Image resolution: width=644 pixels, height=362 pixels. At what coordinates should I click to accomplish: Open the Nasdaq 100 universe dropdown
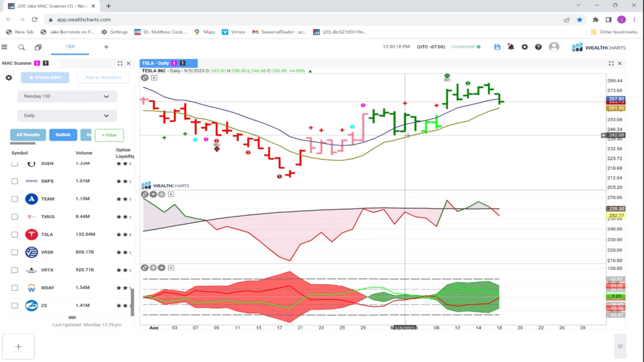pyautogui.click(x=67, y=96)
